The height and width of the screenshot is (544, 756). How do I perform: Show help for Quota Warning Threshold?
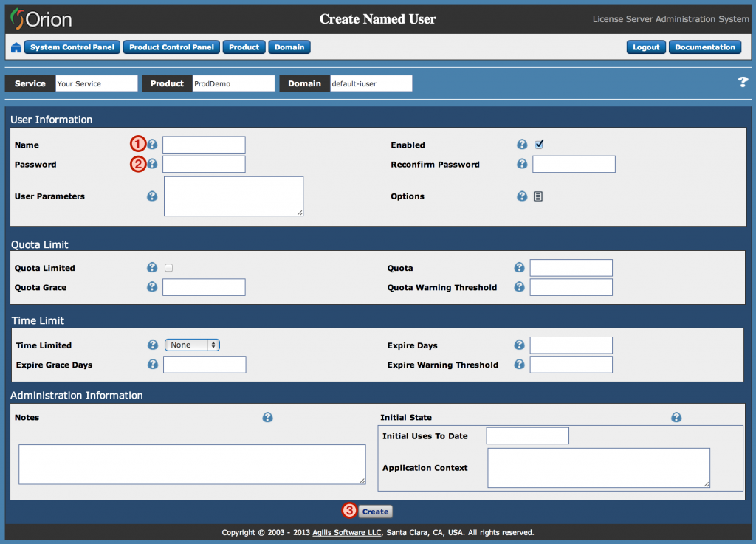click(x=519, y=287)
